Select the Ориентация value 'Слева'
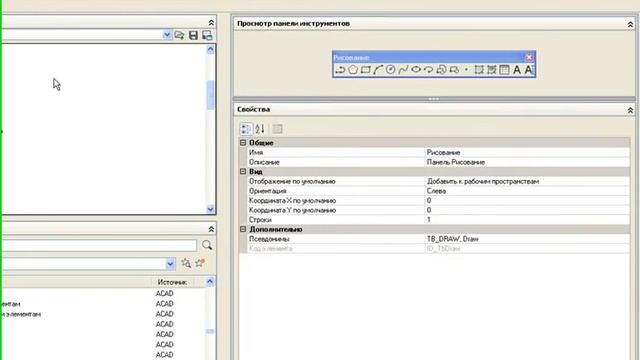The height and width of the screenshot is (360, 640). tap(436, 191)
